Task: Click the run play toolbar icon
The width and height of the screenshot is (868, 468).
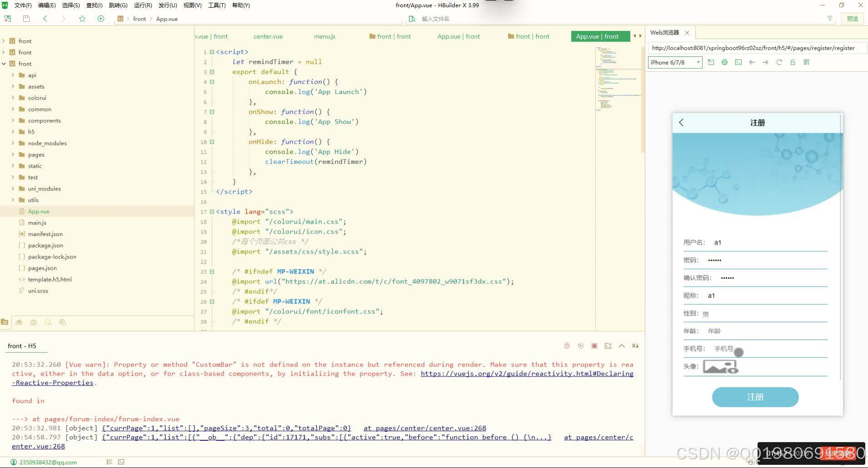Action: 101,19
